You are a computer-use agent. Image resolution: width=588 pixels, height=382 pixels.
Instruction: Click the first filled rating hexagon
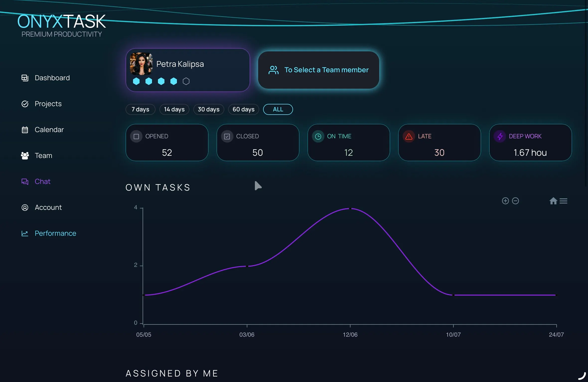(136, 81)
